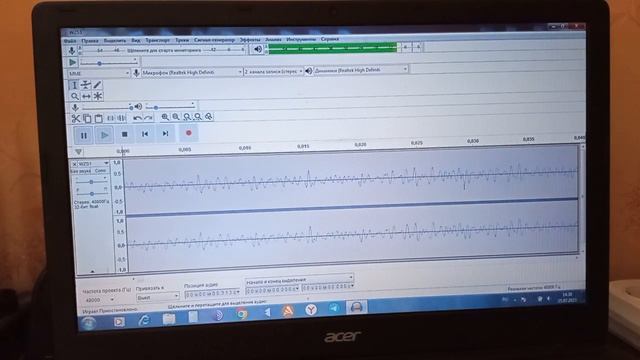Select the Envelope tool

(86, 85)
